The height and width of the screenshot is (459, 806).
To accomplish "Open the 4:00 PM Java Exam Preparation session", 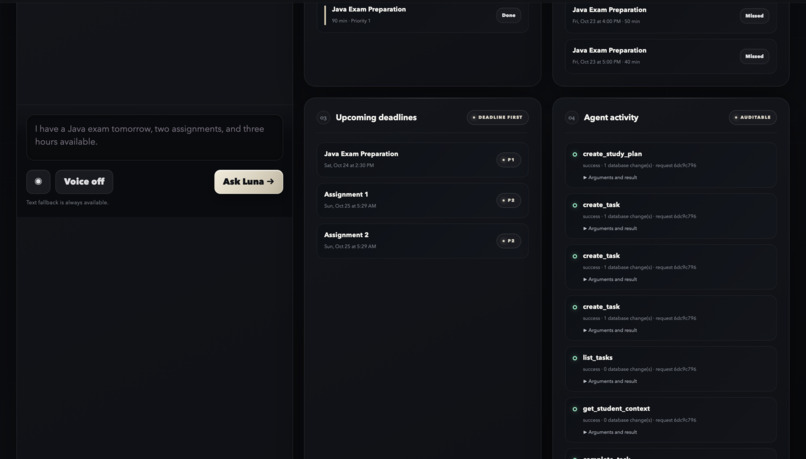I will pyautogui.click(x=671, y=16).
